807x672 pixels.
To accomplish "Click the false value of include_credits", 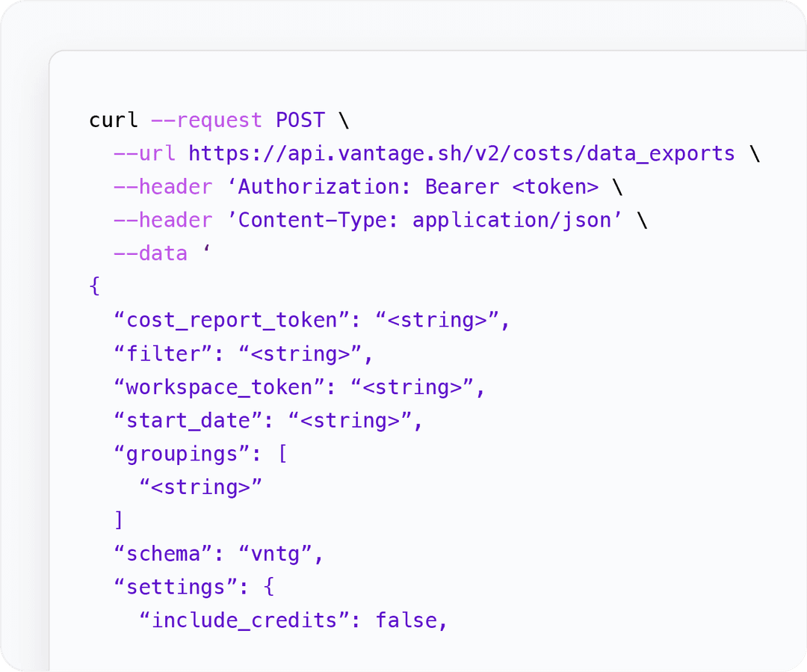I will click(405, 620).
